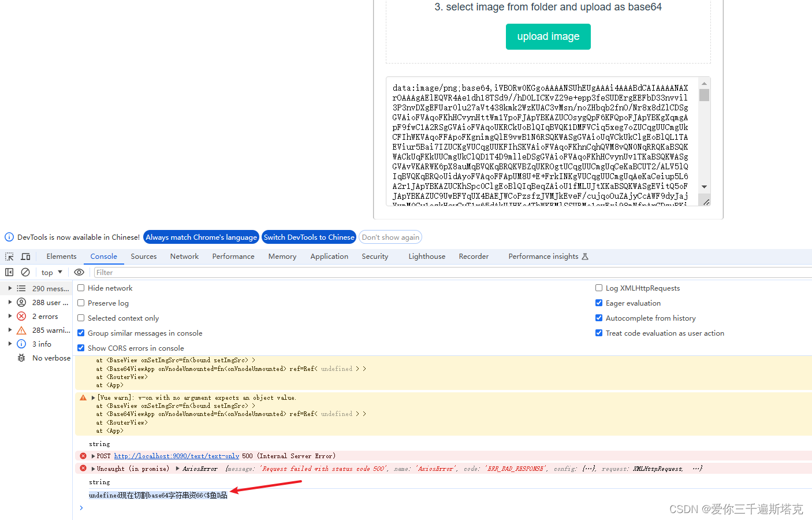Disable Group similar messages in console
The image size is (812, 520).
(x=80, y=333)
